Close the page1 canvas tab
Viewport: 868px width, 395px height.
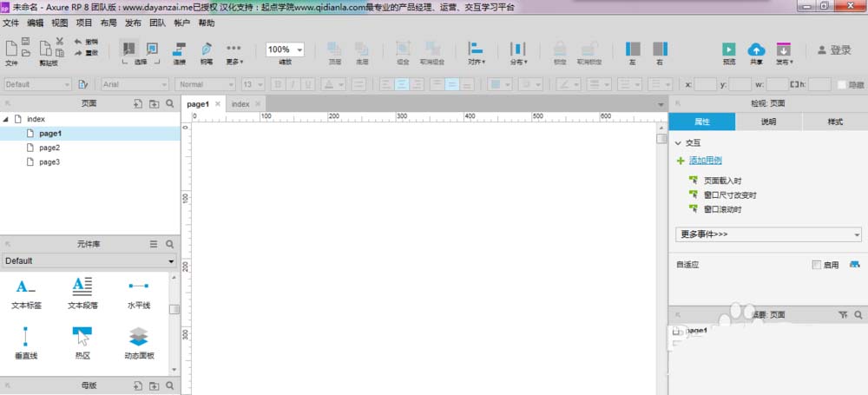pyautogui.click(x=218, y=103)
